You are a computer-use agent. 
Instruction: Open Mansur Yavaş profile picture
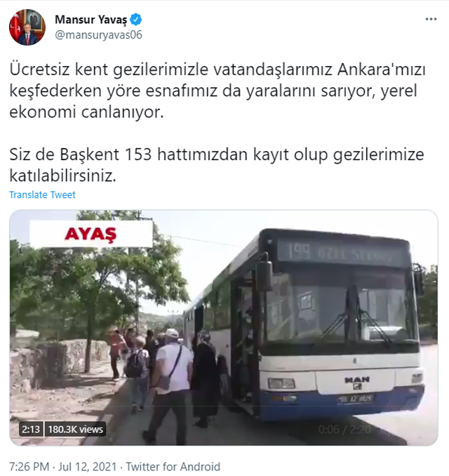tap(27, 27)
